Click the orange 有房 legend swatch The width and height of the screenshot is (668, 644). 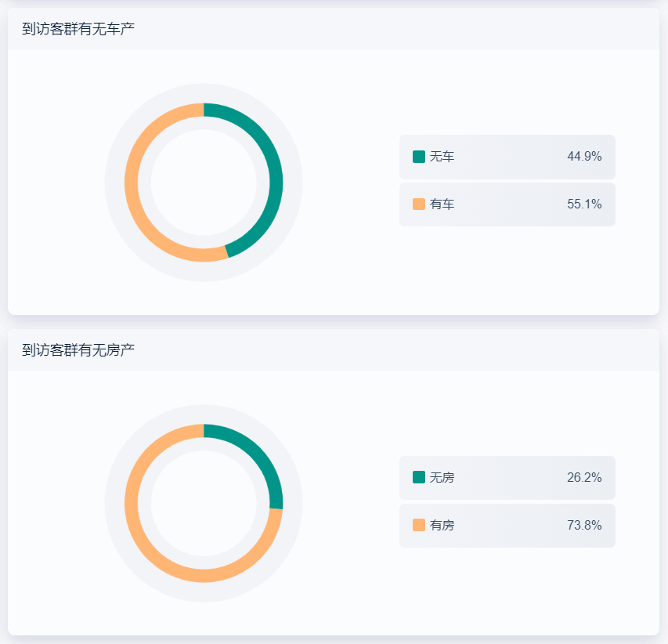[x=419, y=525]
